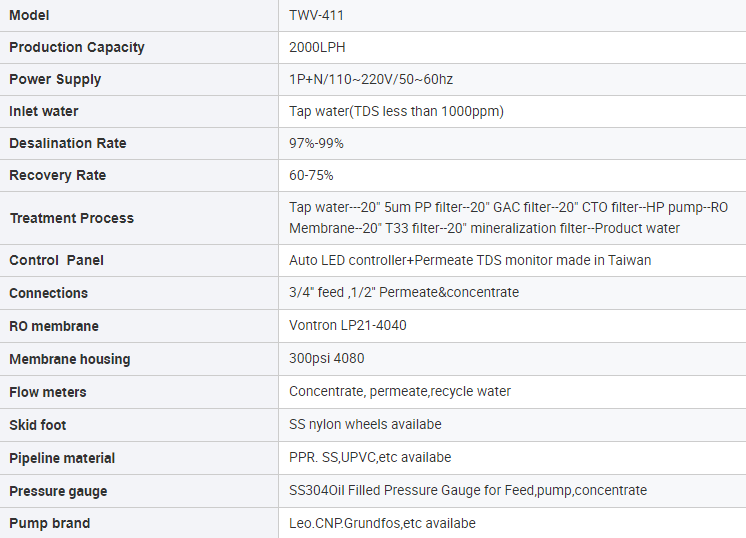Click the Model label cell
Image resolution: width=746 pixels, height=538 pixels.
click(29, 15)
